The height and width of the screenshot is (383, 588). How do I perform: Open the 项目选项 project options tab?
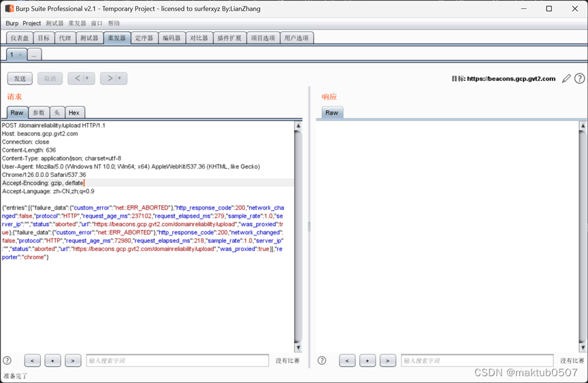(x=263, y=38)
